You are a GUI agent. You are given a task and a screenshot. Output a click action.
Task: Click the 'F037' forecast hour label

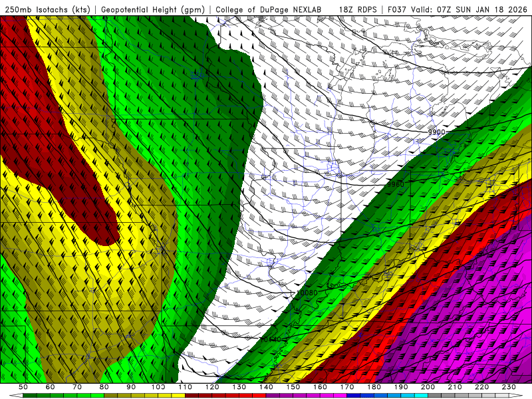(396, 9)
